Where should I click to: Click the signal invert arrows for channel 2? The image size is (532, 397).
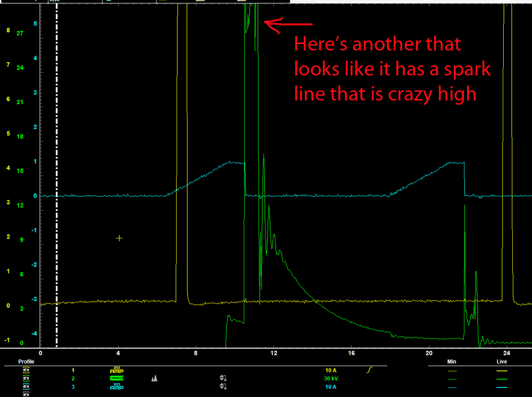222,378
